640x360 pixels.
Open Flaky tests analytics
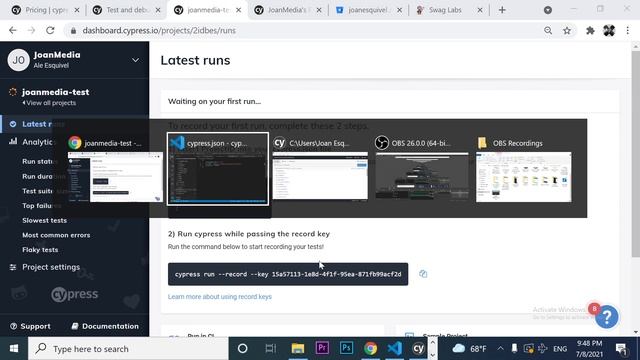[40, 250]
